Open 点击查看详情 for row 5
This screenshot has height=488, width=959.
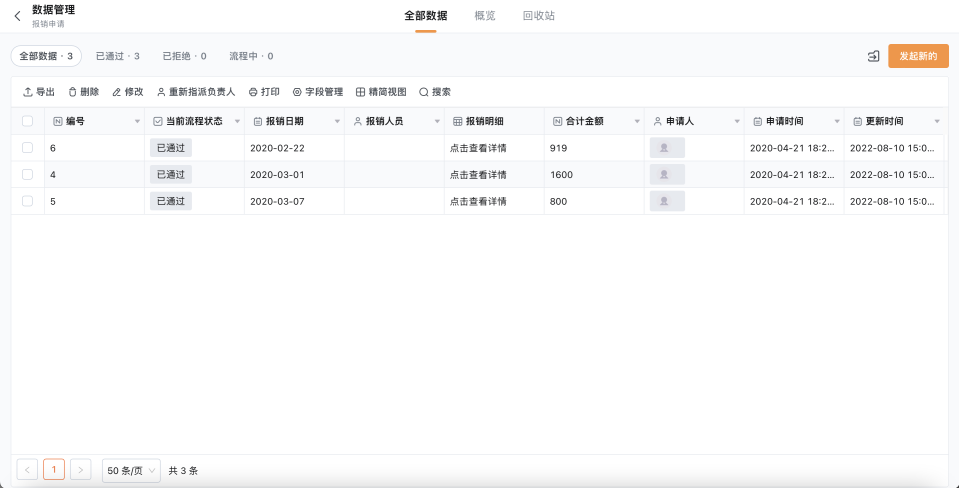pyautogui.click(x=478, y=201)
